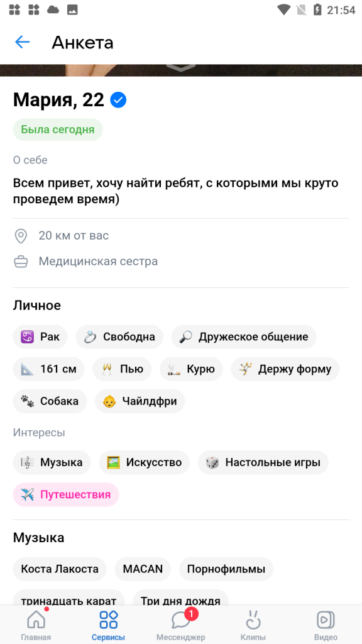Tap the blue verified checkmark badge
The image size is (362, 644).
click(x=118, y=100)
